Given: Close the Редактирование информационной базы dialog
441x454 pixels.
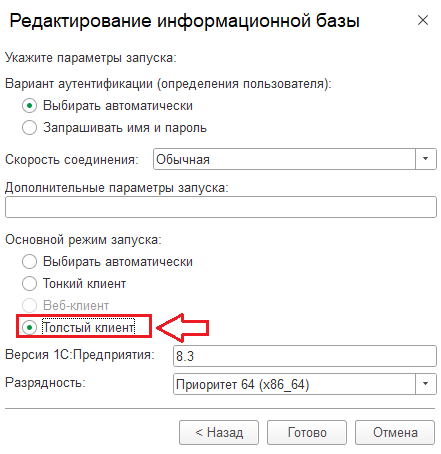Looking at the screenshot, I should [x=423, y=20].
